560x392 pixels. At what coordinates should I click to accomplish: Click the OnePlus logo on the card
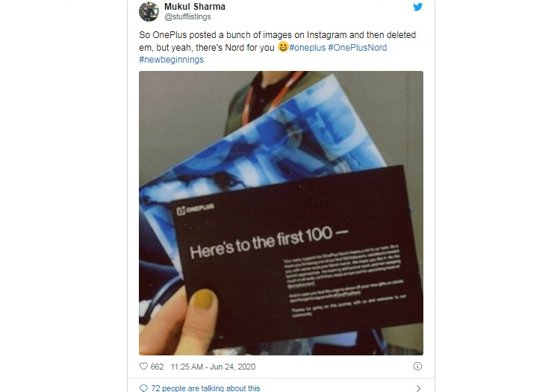coord(196,209)
